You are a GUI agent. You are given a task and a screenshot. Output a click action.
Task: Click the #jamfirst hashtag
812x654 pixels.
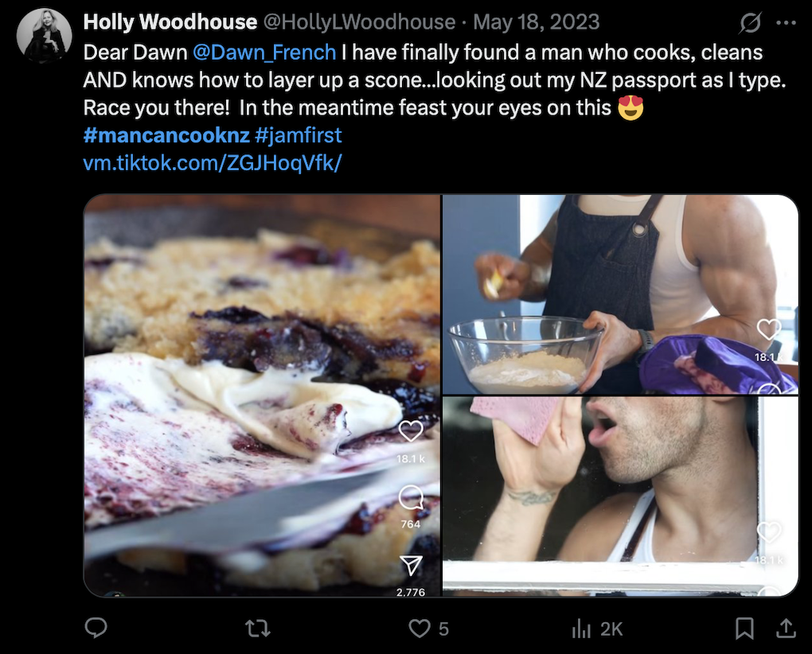299,135
